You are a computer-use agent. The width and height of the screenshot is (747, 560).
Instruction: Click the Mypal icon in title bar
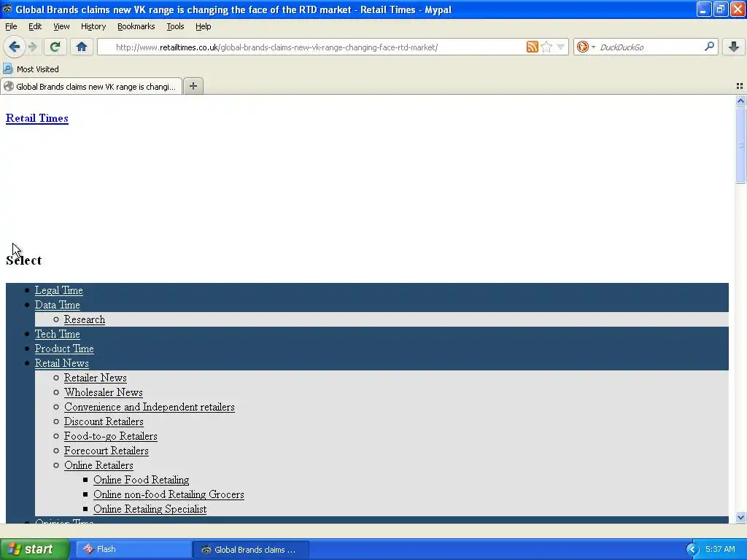(x=7, y=9)
